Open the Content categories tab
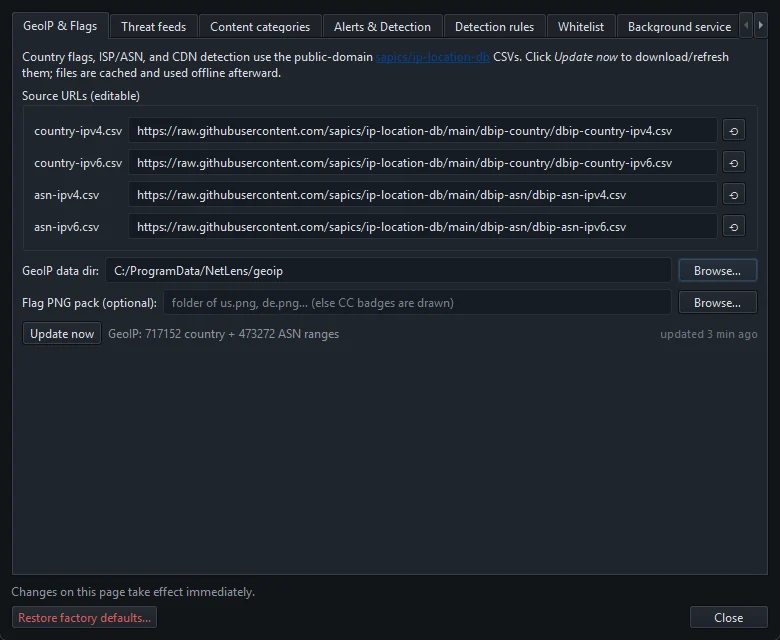Image resolution: width=780 pixels, height=640 pixels. pos(260,27)
